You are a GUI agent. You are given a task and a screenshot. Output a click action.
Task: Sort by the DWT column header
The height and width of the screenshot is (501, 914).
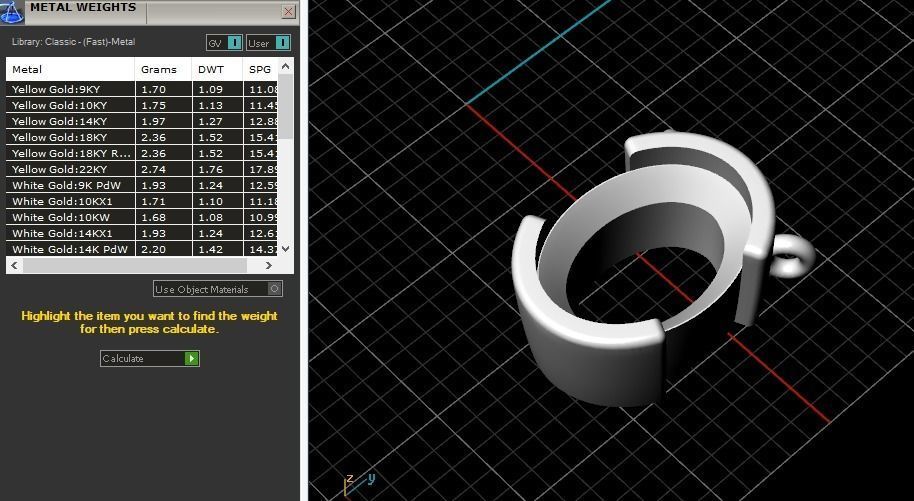[217, 69]
